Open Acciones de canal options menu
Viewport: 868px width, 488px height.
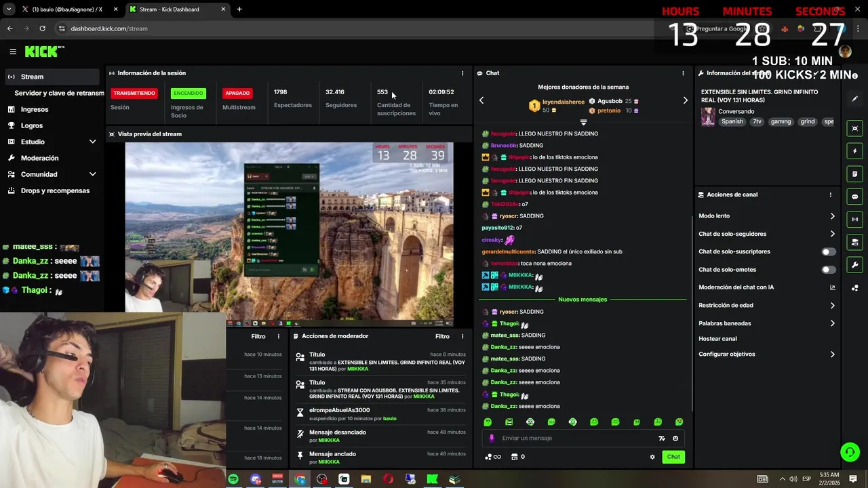tap(830, 195)
